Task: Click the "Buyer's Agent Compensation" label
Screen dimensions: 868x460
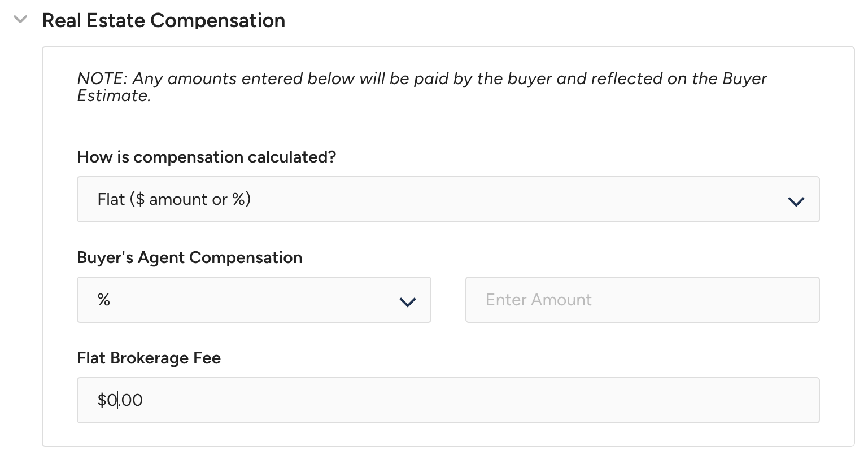Action: pos(189,257)
